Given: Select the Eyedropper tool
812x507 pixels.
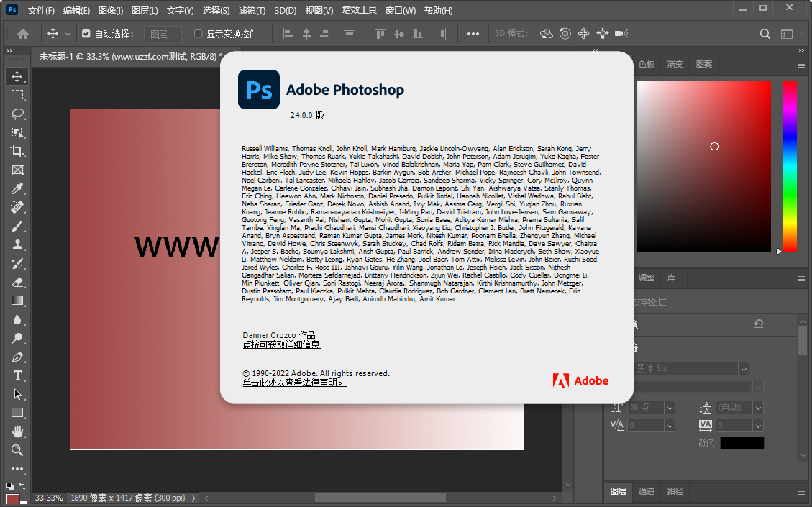Looking at the screenshot, I should click(17, 188).
